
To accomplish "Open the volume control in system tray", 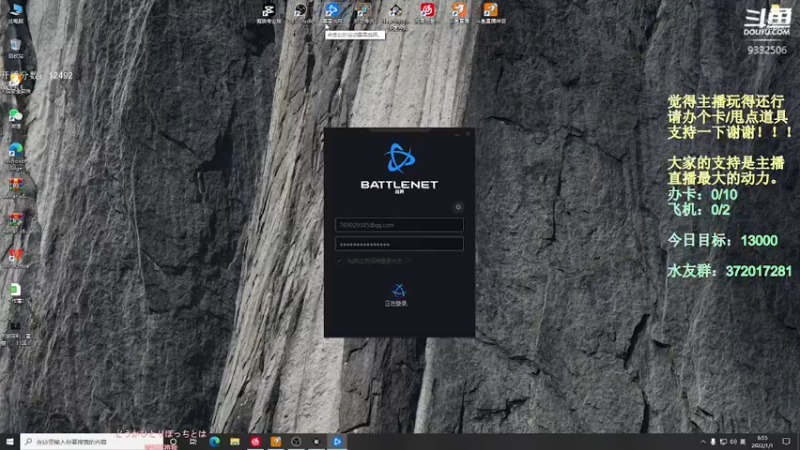I will (x=733, y=442).
